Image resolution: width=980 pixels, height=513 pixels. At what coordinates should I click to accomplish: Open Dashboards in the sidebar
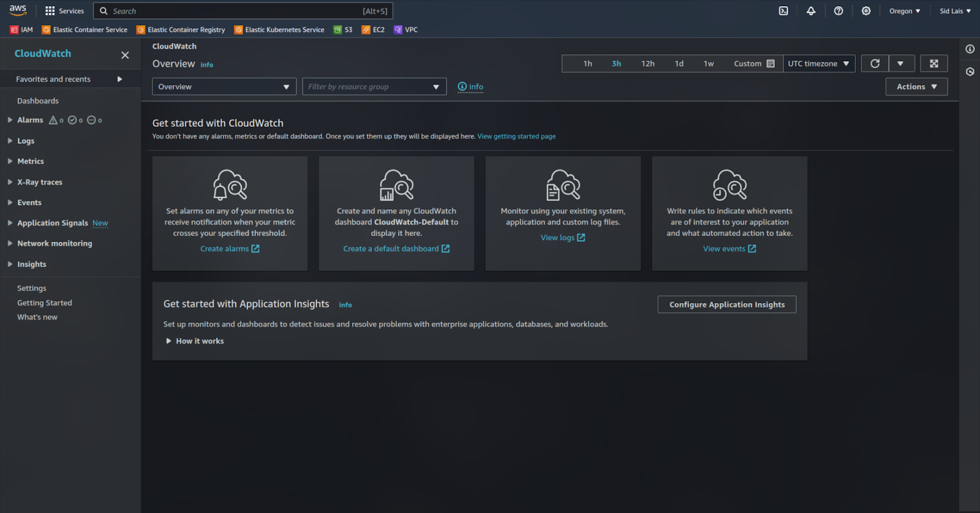[x=38, y=101]
